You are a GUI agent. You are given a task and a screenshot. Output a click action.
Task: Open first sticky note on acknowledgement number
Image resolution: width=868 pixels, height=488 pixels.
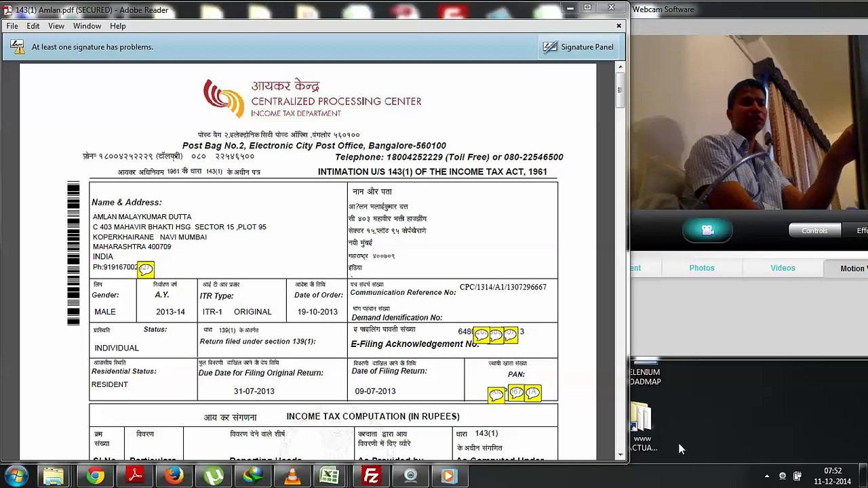[481, 335]
